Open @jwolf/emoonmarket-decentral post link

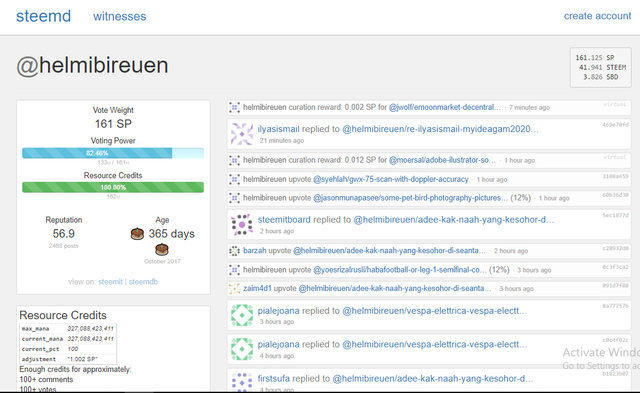click(444, 107)
